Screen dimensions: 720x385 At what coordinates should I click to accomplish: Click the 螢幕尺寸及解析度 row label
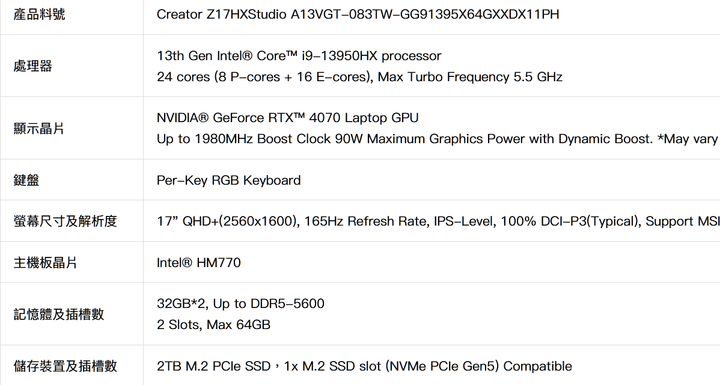point(65,221)
